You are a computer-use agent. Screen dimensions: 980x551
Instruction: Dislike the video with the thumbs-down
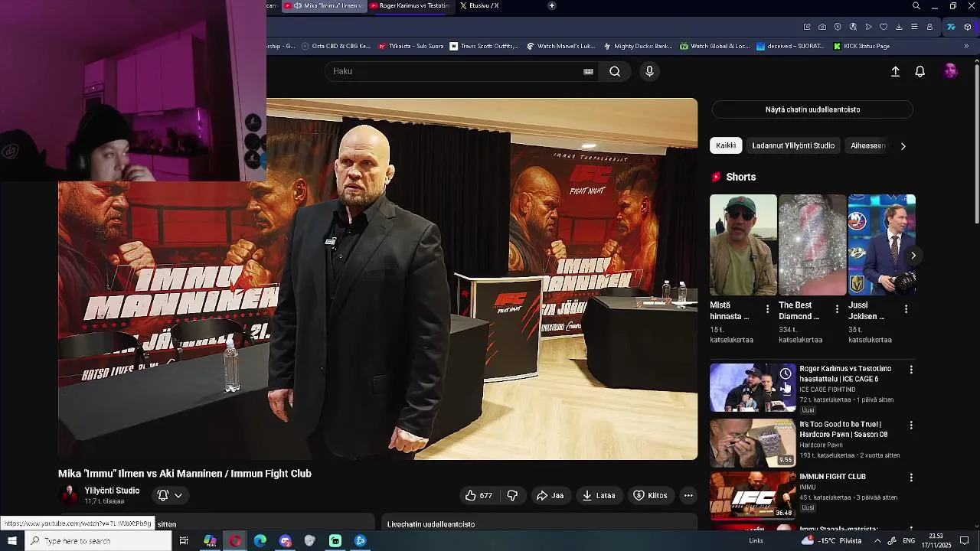512,495
